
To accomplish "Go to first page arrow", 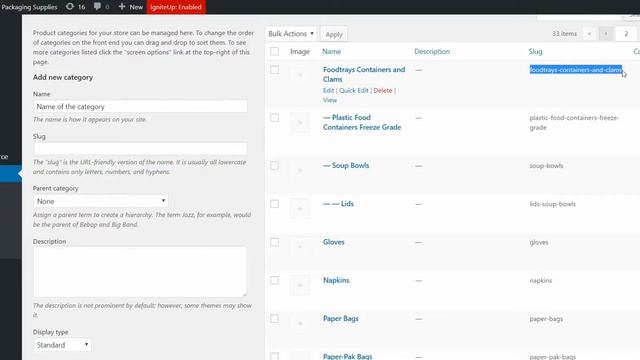I will 589,34.
